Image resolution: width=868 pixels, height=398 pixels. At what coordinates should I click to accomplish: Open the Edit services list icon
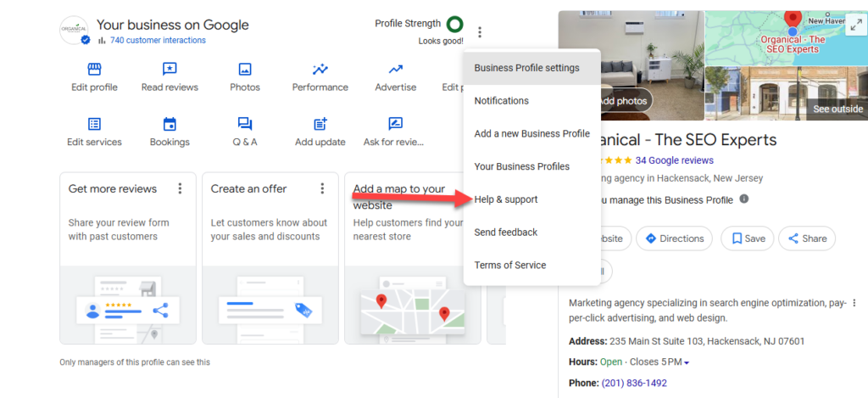tap(94, 125)
